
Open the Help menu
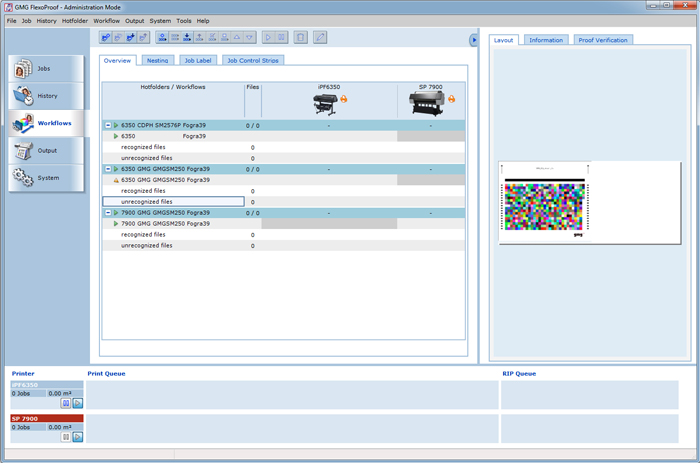[x=203, y=21]
